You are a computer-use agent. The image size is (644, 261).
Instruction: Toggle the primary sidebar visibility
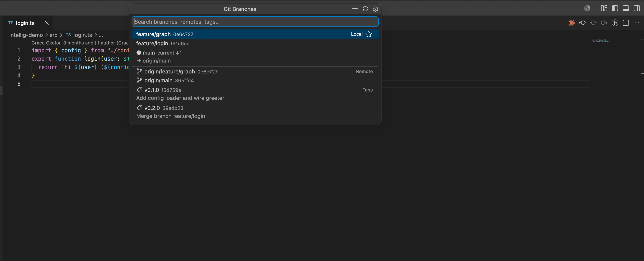pyautogui.click(x=615, y=8)
